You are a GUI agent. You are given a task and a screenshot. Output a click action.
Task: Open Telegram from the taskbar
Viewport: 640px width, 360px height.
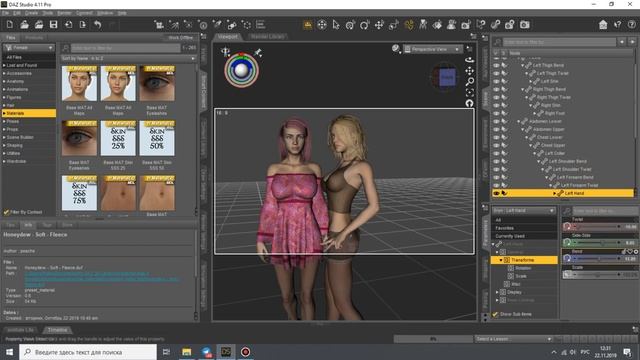pyautogui.click(x=207, y=352)
